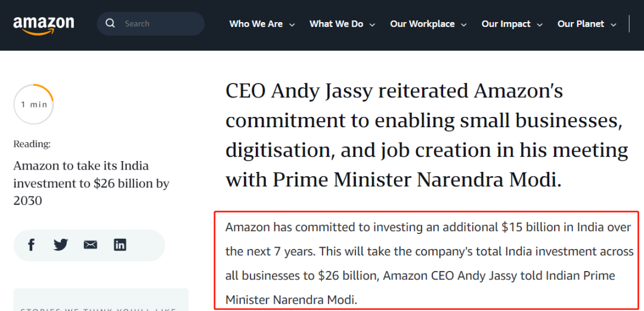Open the Our Planet menu
Image resolution: width=644 pixels, height=311 pixels.
[580, 24]
